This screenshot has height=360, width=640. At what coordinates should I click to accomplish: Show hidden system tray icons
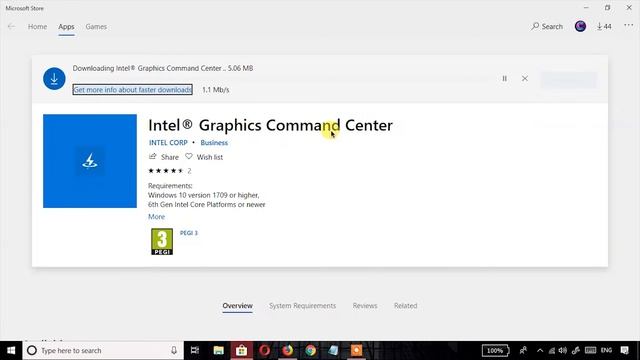point(540,351)
